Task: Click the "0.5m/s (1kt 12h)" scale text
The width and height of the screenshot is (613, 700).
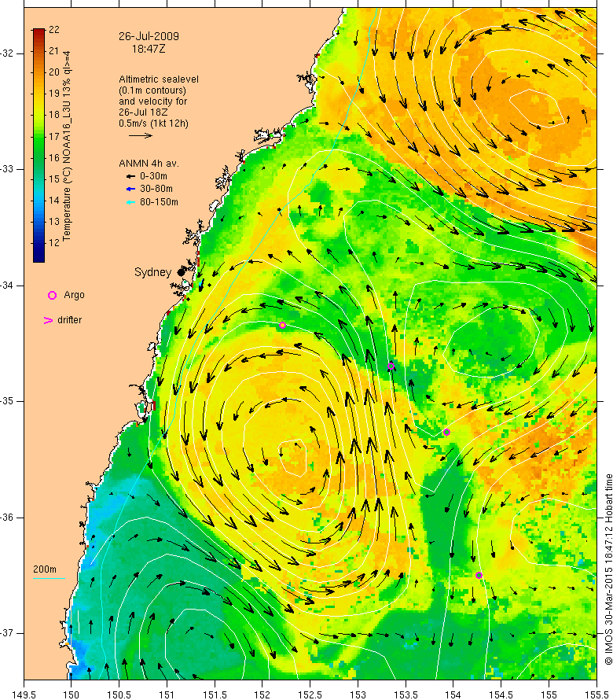Action: [x=153, y=123]
